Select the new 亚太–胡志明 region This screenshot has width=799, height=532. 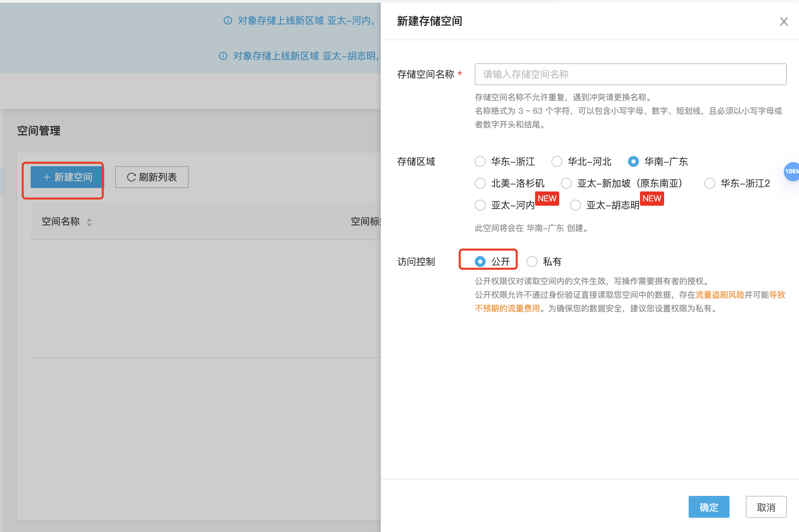coord(576,205)
